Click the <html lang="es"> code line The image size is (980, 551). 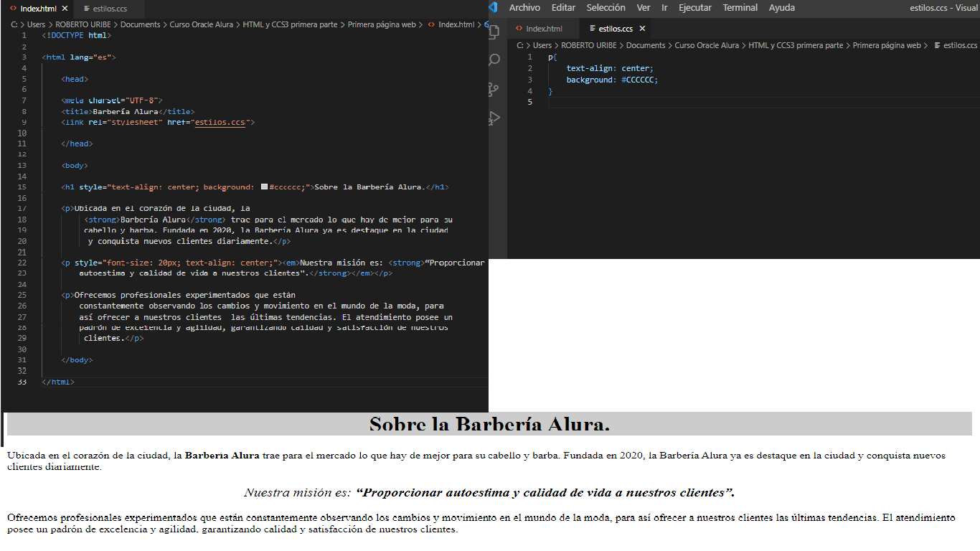(79, 57)
